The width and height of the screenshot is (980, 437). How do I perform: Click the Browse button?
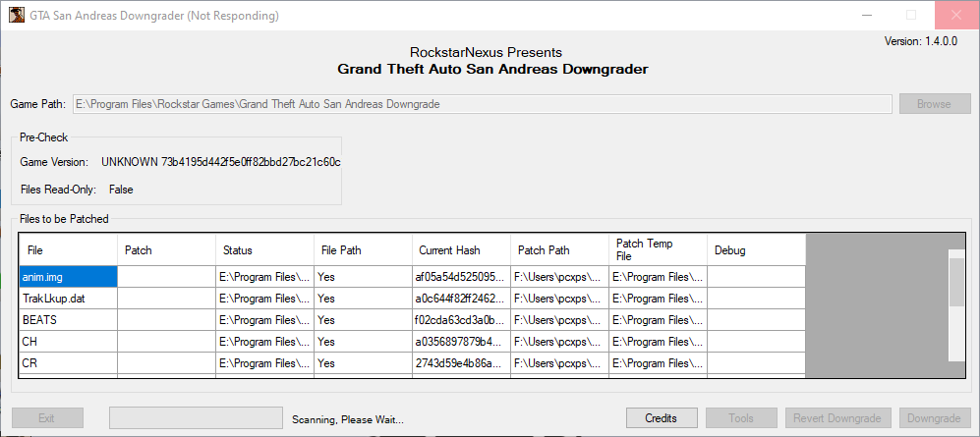tap(935, 104)
